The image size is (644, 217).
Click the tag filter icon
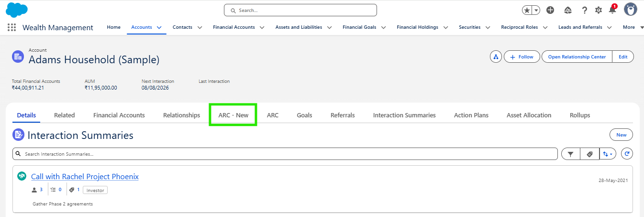[589, 154]
